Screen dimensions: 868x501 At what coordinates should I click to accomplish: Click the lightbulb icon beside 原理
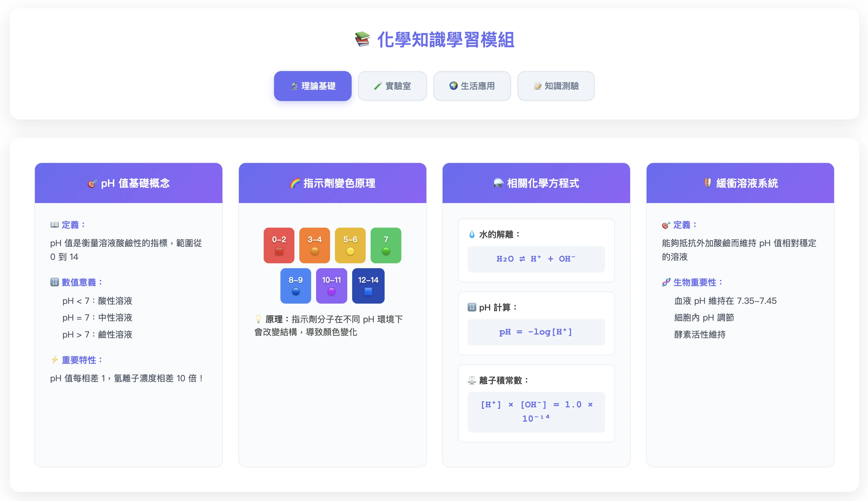pyautogui.click(x=258, y=319)
